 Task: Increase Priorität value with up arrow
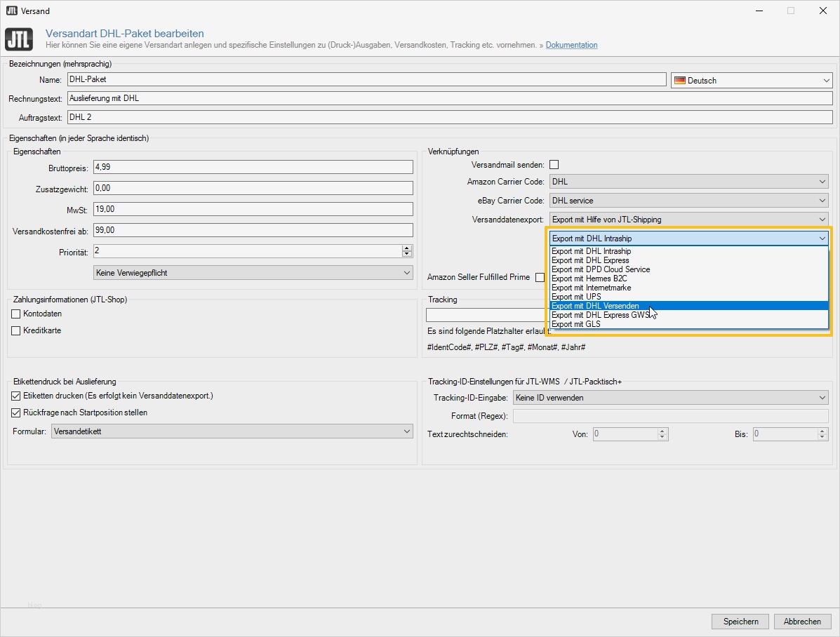point(406,248)
